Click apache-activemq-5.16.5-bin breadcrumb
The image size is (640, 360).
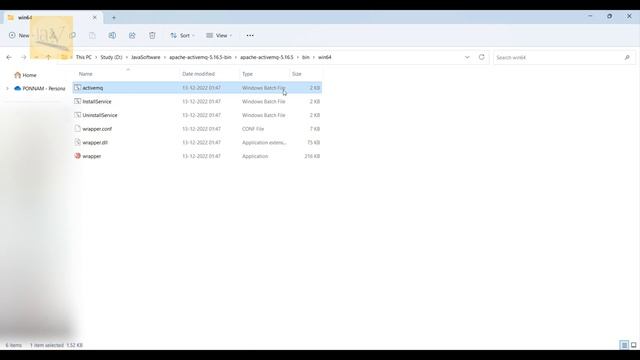(200, 58)
